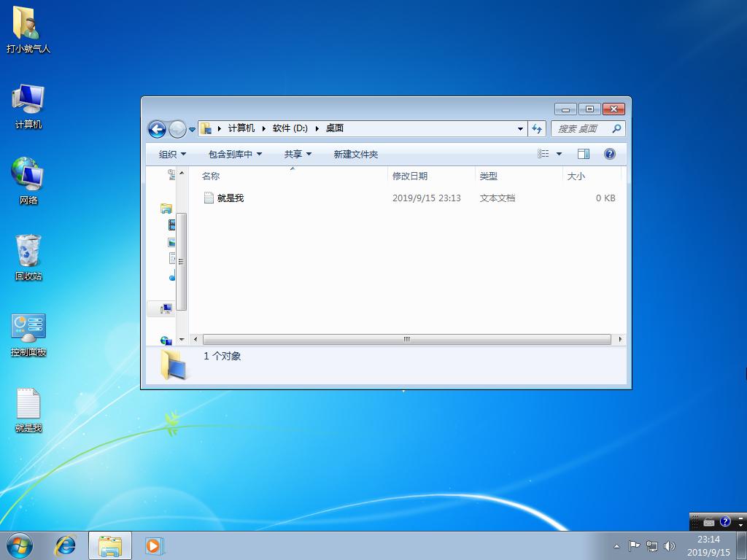Expand the 包含到库中 dropdown

pyautogui.click(x=235, y=154)
